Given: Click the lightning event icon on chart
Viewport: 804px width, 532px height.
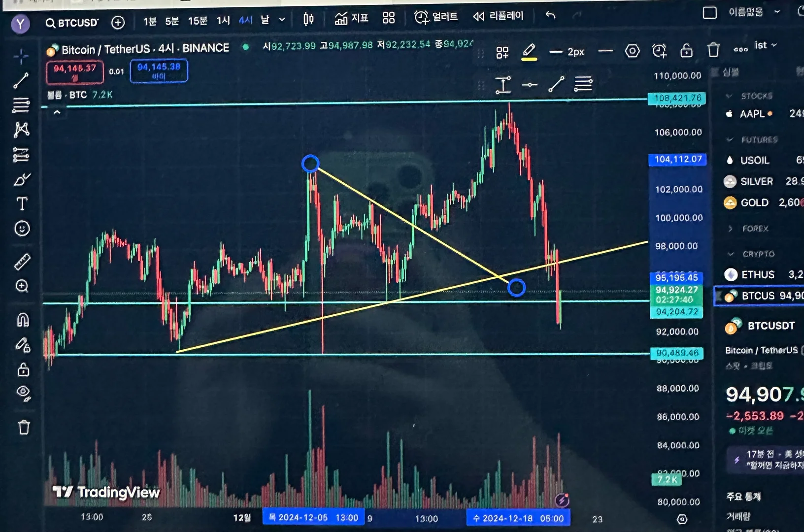Looking at the screenshot, I should pyautogui.click(x=562, y=500).
